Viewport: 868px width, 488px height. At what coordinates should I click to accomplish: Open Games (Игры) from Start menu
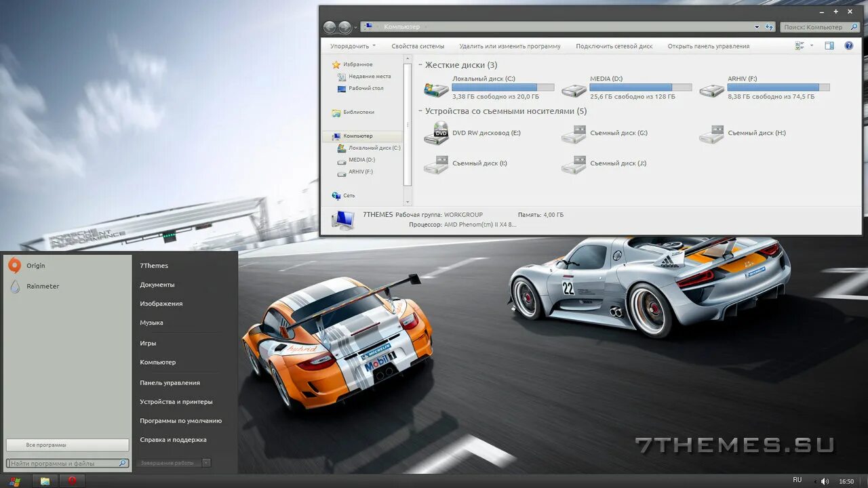pos(148,343)
